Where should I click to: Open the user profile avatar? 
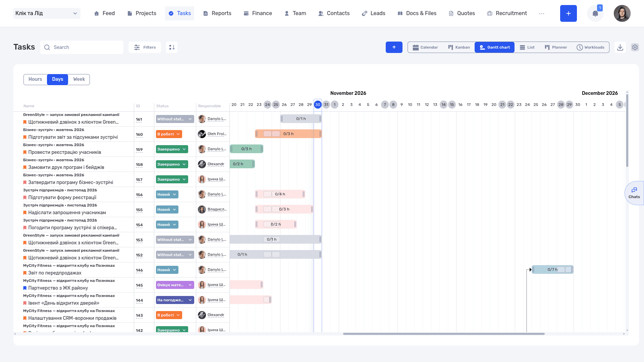tap(622, 13)
